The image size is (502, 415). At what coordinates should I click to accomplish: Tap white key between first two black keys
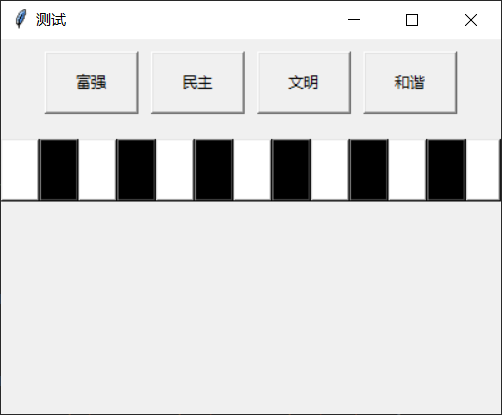[x=97, y=170]
